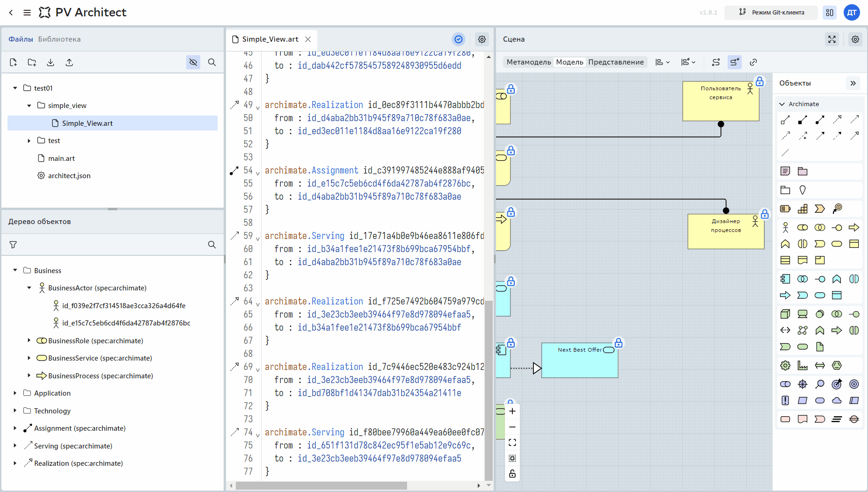868x492 pixels.
Task: Pick the cloud shape palette icon
Action: (837, 400)
